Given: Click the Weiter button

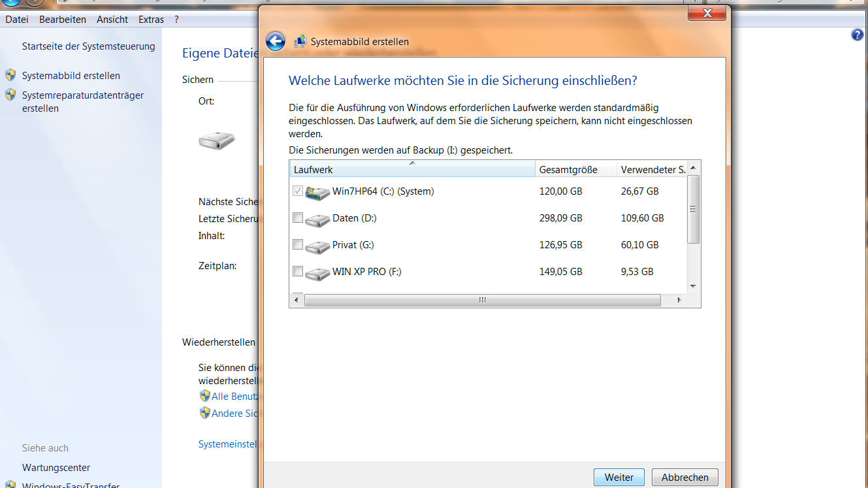Looking at the screenshot, I should [619, 478].
